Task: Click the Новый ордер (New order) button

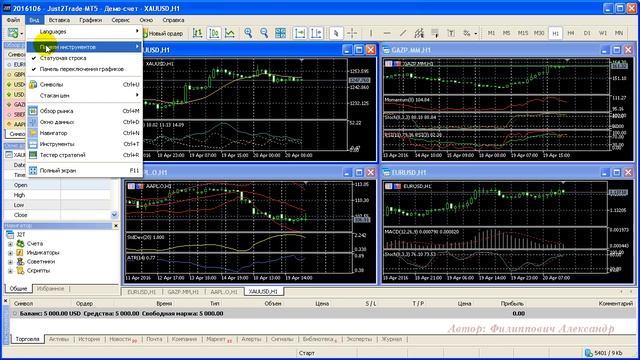Action: coord(163,33)
